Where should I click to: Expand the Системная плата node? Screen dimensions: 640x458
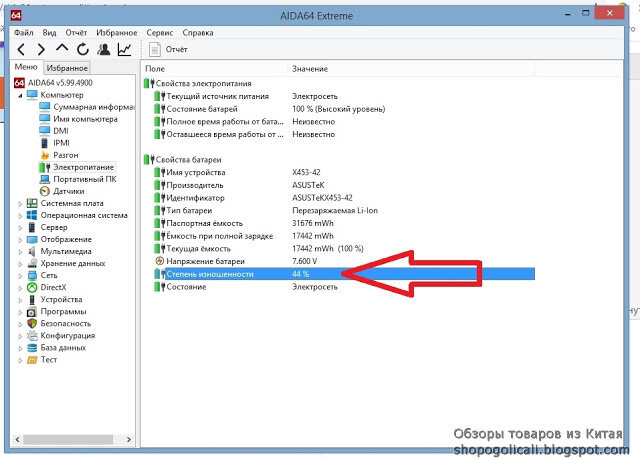(20, 204)
